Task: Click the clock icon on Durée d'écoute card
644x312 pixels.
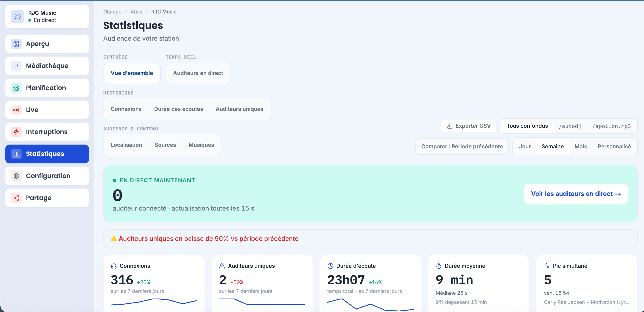Action: (x=330, y=266)
